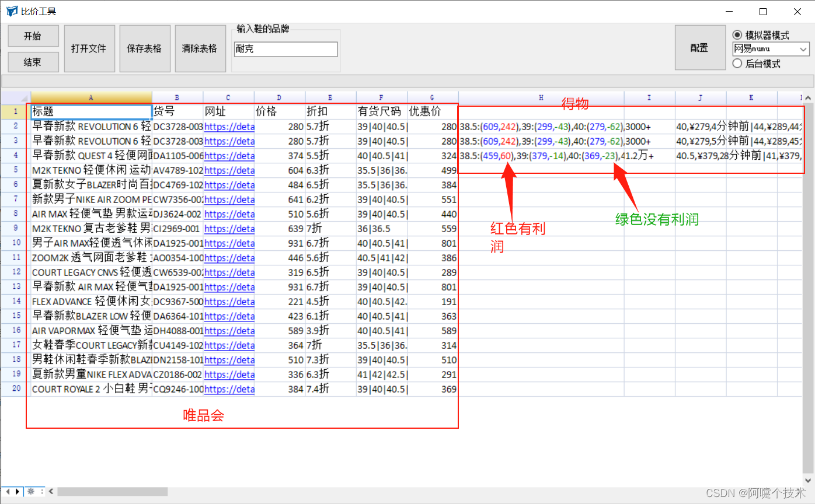Click the cell with 货号 DH4088-001

177,331
